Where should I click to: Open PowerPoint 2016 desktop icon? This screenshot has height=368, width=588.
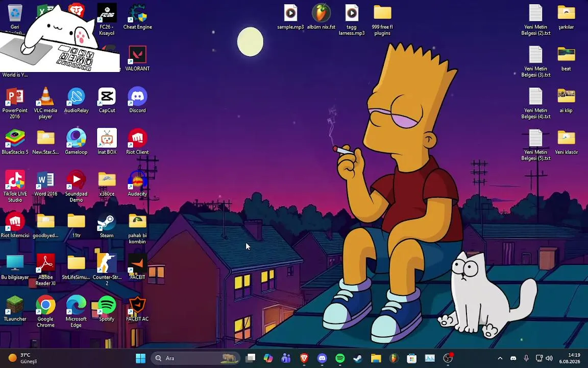[15, 103]
